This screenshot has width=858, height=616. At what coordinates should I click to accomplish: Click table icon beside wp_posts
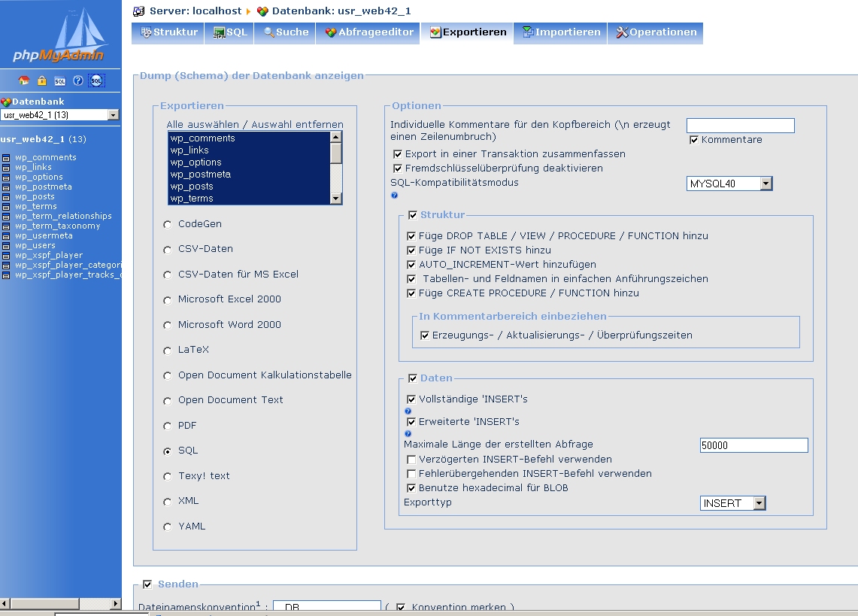coord(6,197)
